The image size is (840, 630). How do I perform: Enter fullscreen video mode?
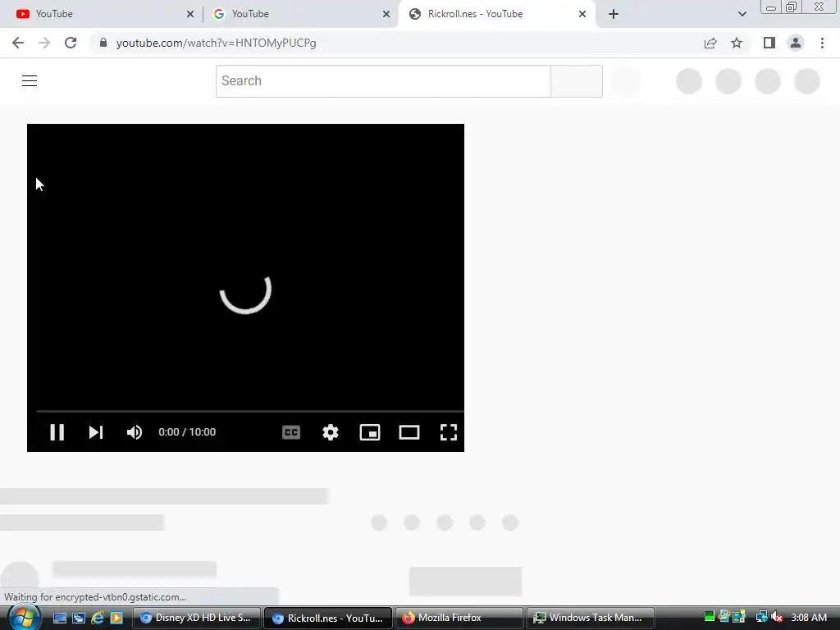coord(449,432)
